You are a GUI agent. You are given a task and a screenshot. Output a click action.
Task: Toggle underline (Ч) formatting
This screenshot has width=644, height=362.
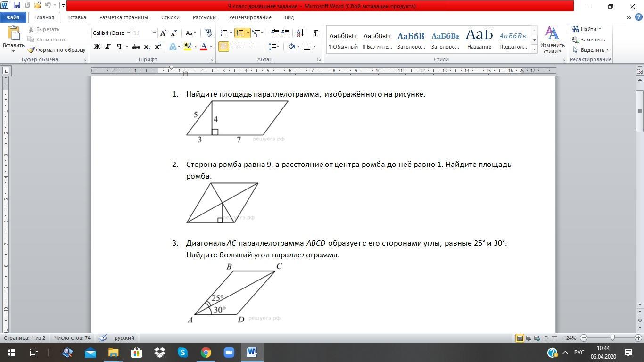coord(119,47)
